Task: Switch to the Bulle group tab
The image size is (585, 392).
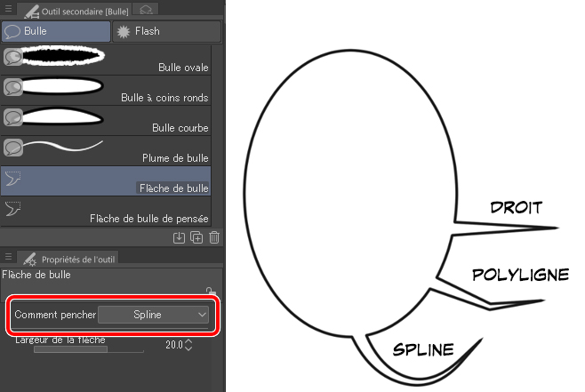Action: 55,30
